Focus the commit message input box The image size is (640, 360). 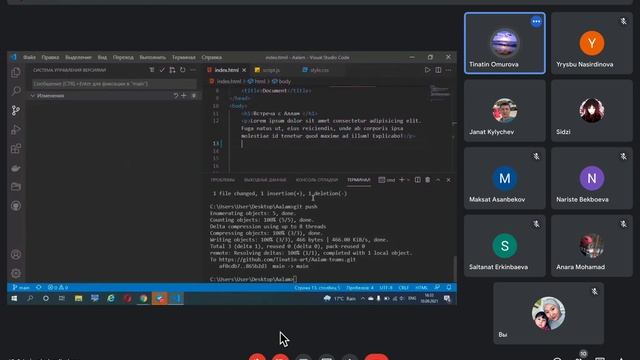(114, 84)
